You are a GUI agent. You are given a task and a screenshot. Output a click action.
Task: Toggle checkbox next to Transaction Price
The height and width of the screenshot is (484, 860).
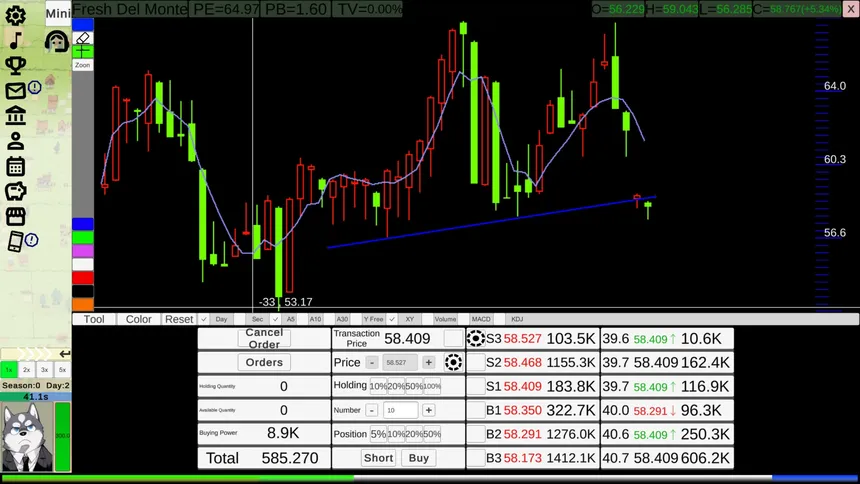(453, 339)
